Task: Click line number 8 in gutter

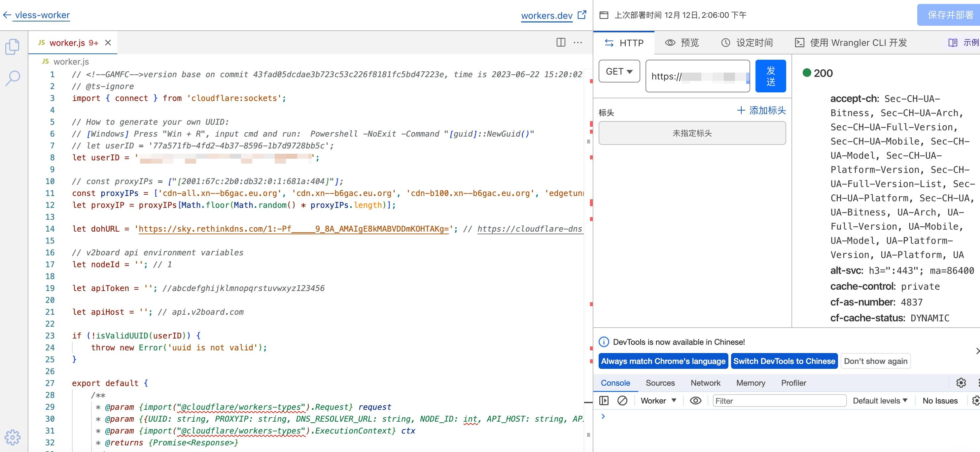Action: [52, 157]
